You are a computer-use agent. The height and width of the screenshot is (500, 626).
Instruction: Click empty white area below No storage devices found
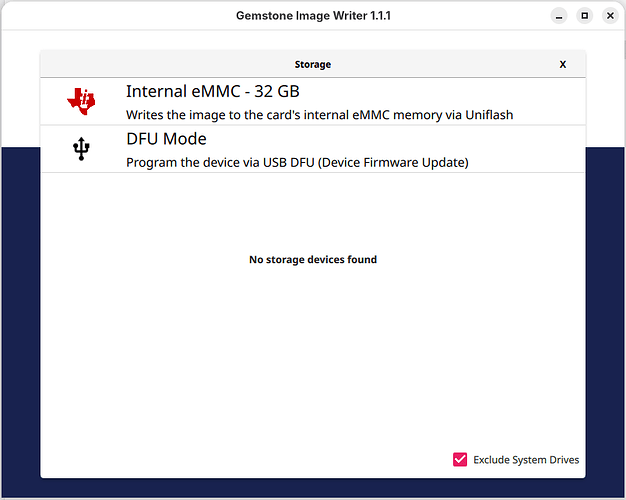tap(313, 351)
